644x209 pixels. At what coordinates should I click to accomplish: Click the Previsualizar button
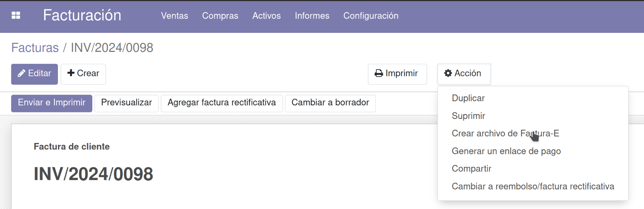coord(126,103)
